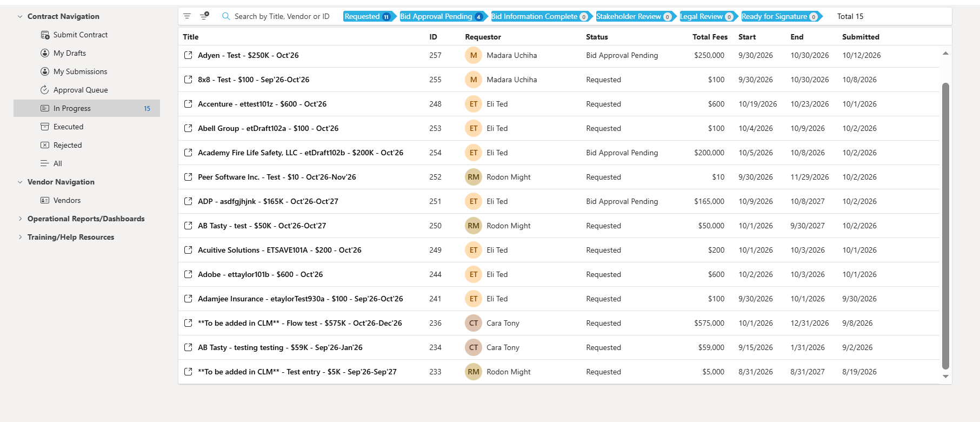
Task: Open icon for Academy Fire Life Safety row
Action: pos(188,153)
